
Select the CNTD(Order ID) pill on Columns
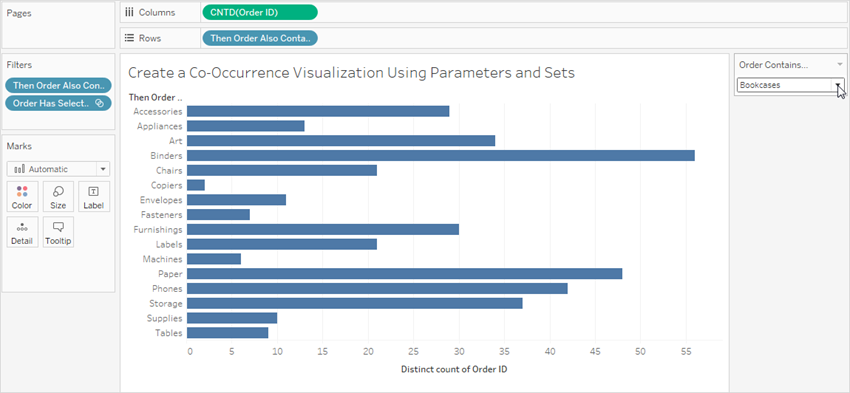click(x=260, y=12)
